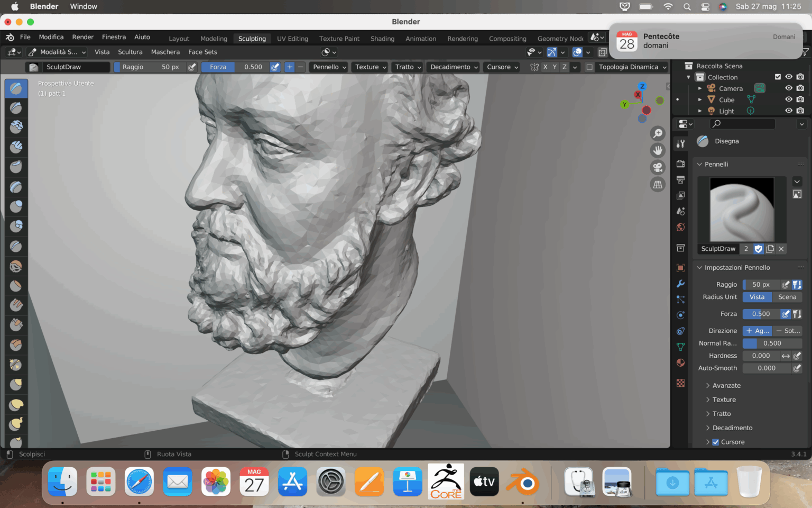
Task: Open the Cursore dropdown in header
Action: [x=502, y=67]
